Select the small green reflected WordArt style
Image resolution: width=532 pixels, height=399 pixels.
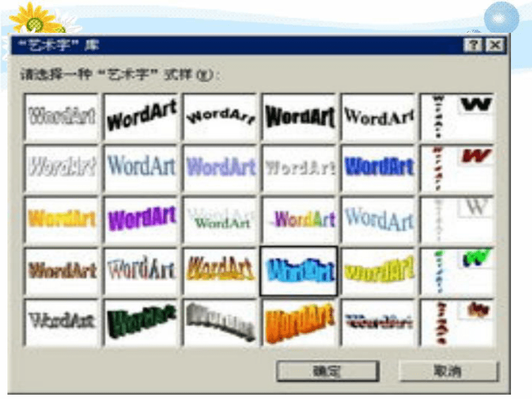pos(220,219)
